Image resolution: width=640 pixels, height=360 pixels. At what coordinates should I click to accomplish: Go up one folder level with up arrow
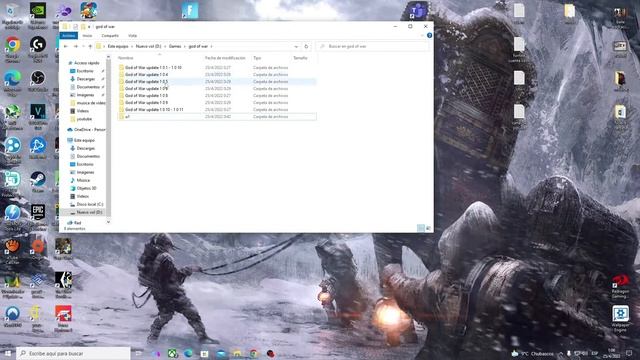pos(90,47)
